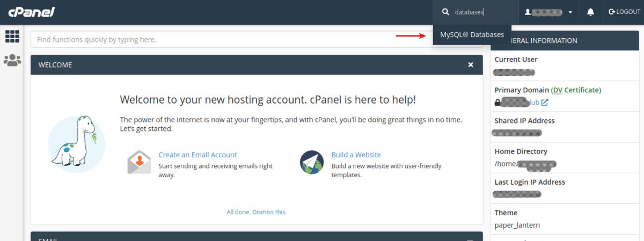Log out via the LOGOUT button
The height and width of the screenshot is (241, 644).
pyautogui.click(x=625, y=12)
